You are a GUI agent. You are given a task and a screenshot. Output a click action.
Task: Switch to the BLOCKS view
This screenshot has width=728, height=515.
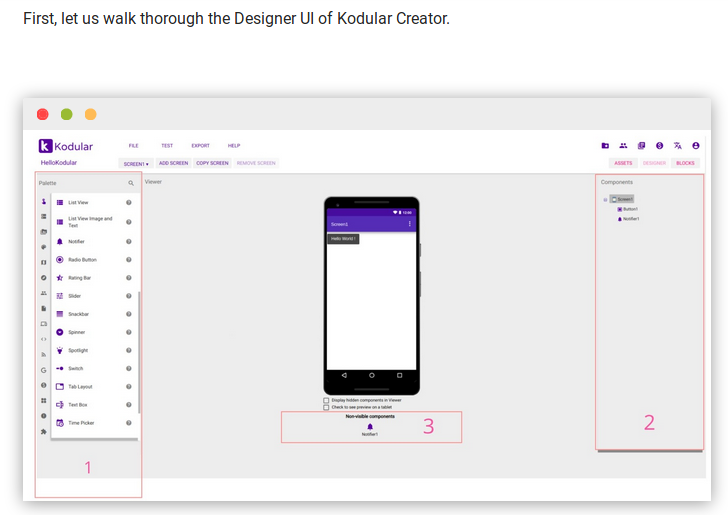click(x=685, y=163)
